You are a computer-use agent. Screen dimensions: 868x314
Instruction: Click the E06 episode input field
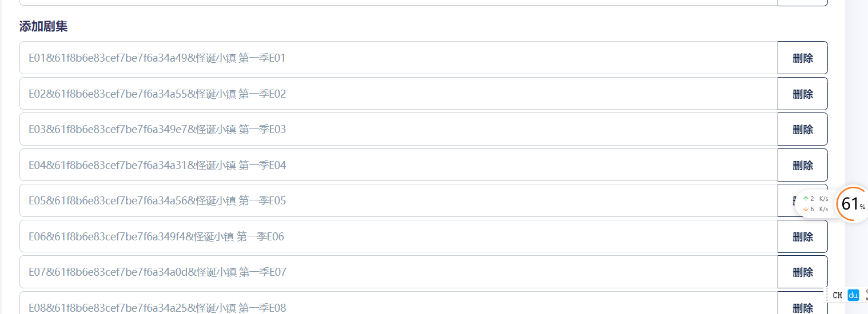(x=399, y=236)
